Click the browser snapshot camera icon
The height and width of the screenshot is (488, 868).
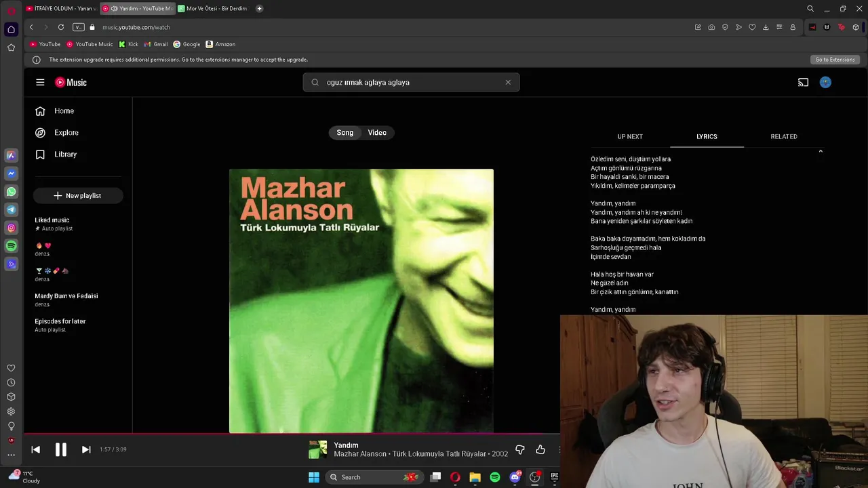711,27
